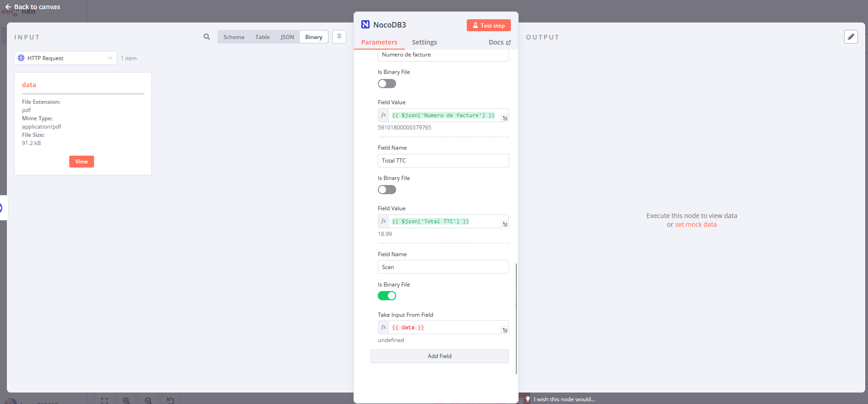The height and width of the screenshot is (404, 868).
Task: Click the Numero de facture field name input
Action: 443,55
